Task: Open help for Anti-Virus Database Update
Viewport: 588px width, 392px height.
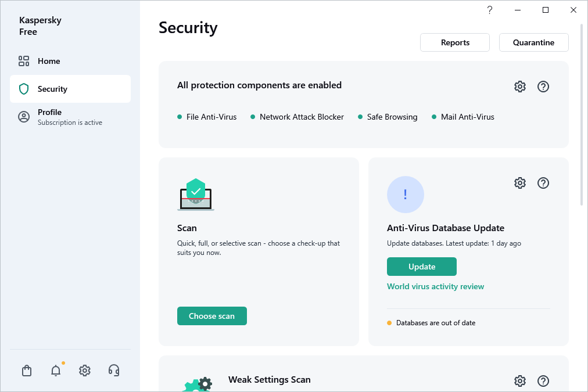Action: click(x=543, y=182)
